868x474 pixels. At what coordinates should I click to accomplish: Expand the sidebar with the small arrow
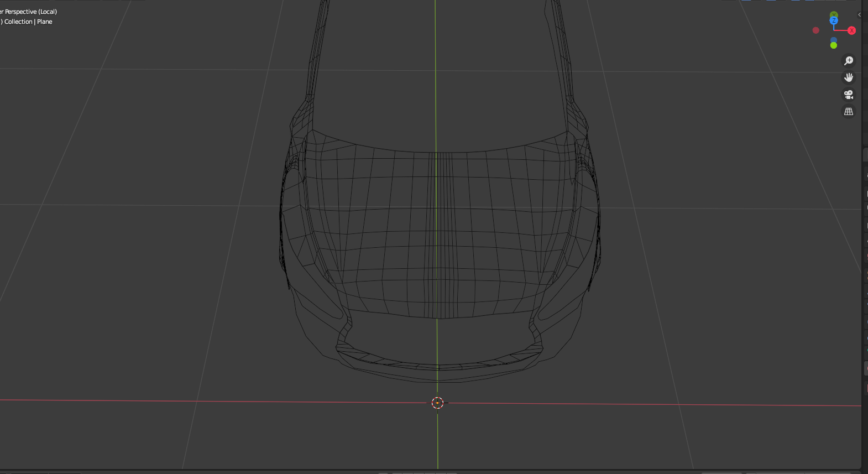[859, 15]
